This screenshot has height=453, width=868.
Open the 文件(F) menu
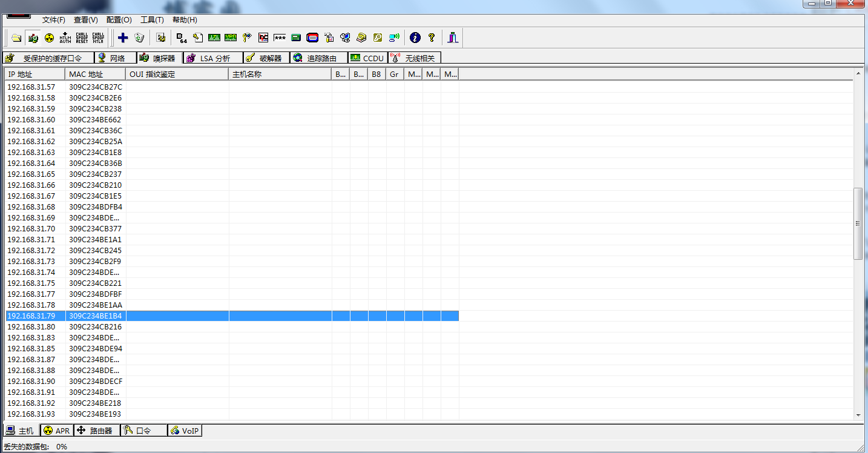(x=54, y=20)
